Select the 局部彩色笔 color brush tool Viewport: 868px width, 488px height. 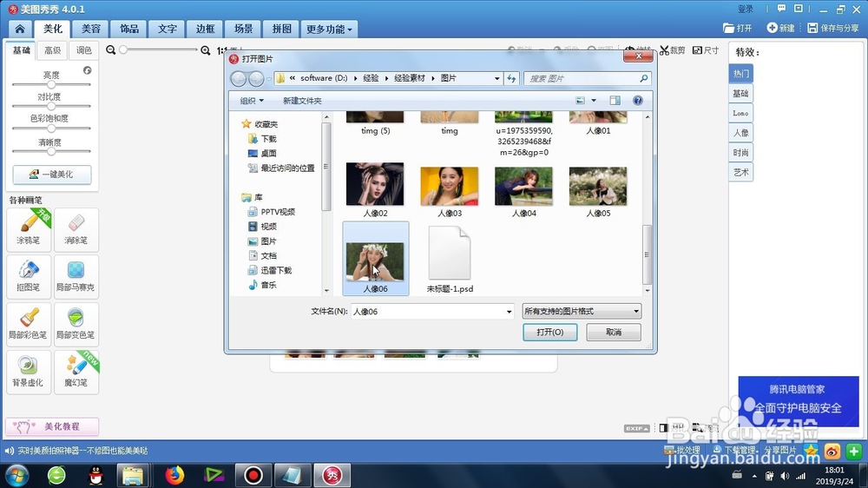[29, 324]
